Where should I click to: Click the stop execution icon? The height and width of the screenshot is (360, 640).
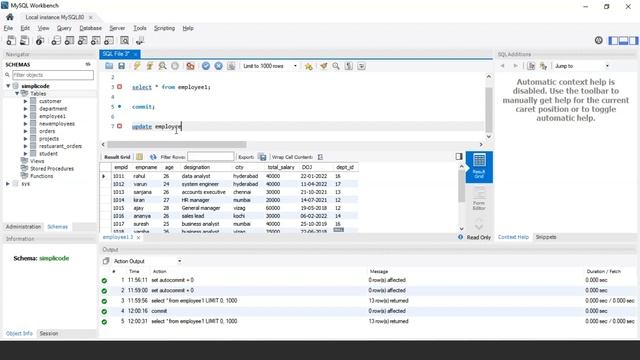[x=175, y=66]
